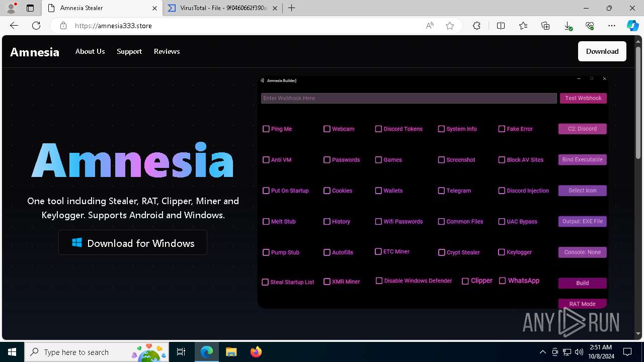
Task: Click the Amnesia site logo
Action: pyautogui.click(x=35, y=52)
